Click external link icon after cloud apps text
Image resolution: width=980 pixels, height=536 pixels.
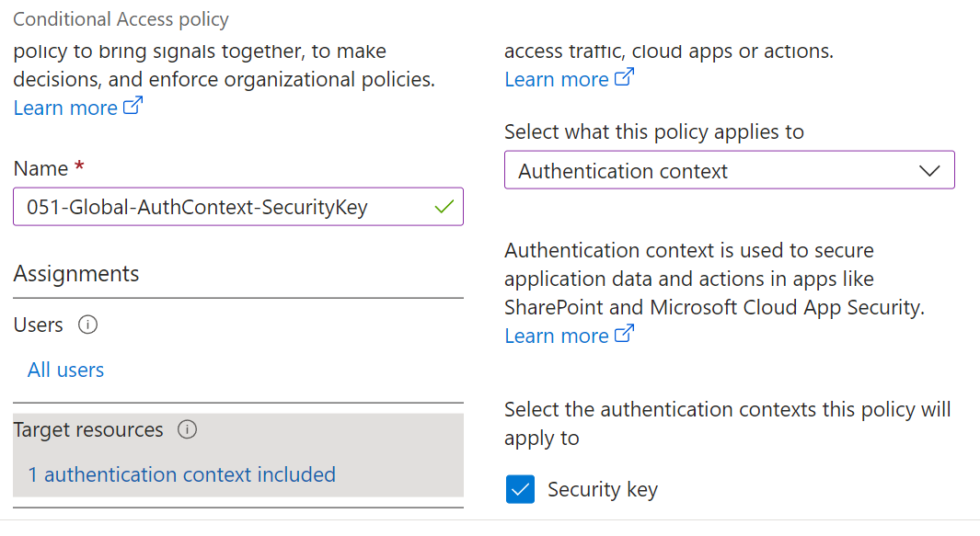click(625, 77)
